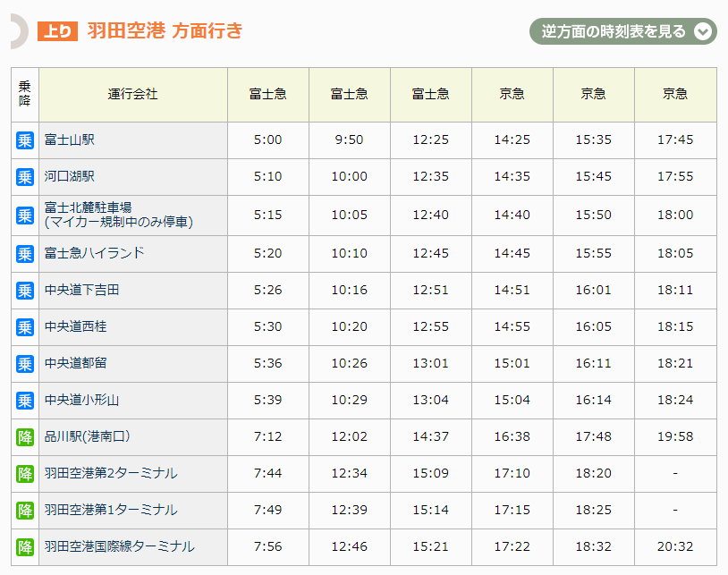Select the 河口湖駅 stop name
The width and height of the screenshot is (728, 575).
(70, 176)
